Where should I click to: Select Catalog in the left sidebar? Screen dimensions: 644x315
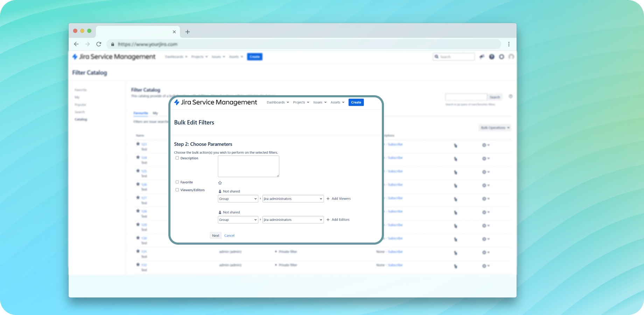81,119
